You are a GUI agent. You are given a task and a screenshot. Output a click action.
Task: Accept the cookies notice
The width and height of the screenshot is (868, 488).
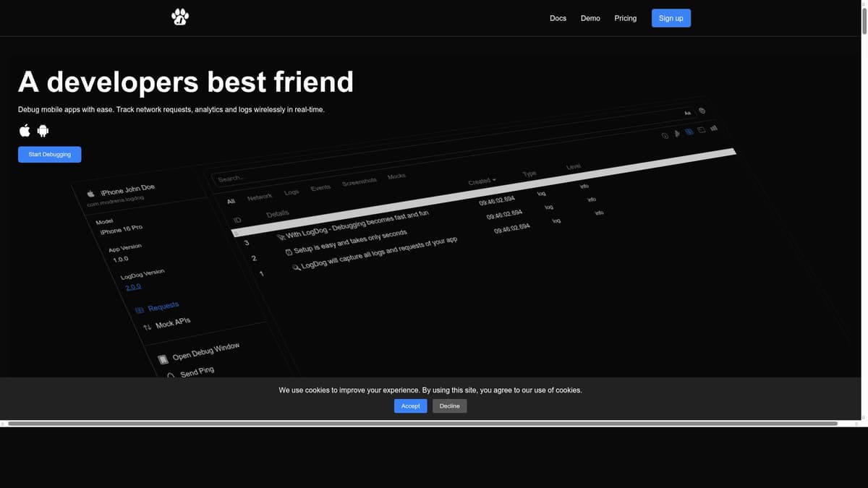tap(410, 406)
